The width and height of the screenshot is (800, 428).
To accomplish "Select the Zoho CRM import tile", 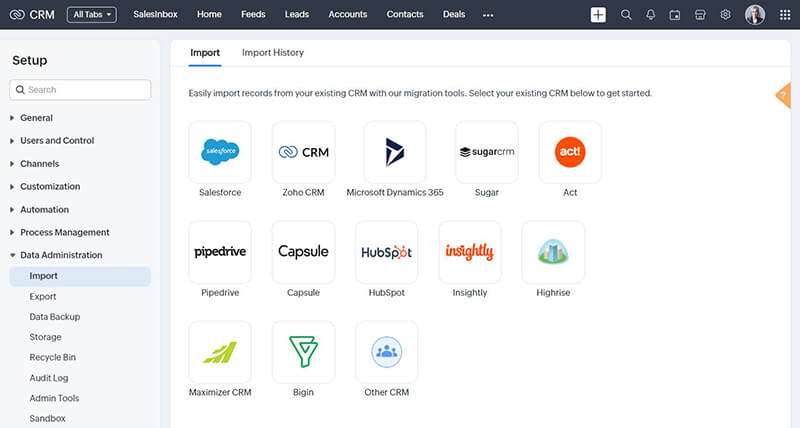I will click(x=304, y=152).
